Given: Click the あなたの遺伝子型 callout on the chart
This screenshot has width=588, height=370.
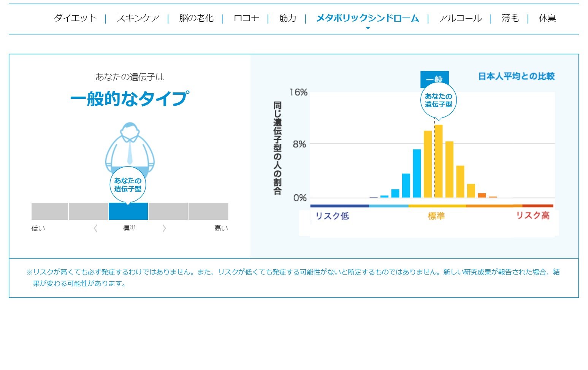Looking at the screenshot, I should tap(439, 100).
